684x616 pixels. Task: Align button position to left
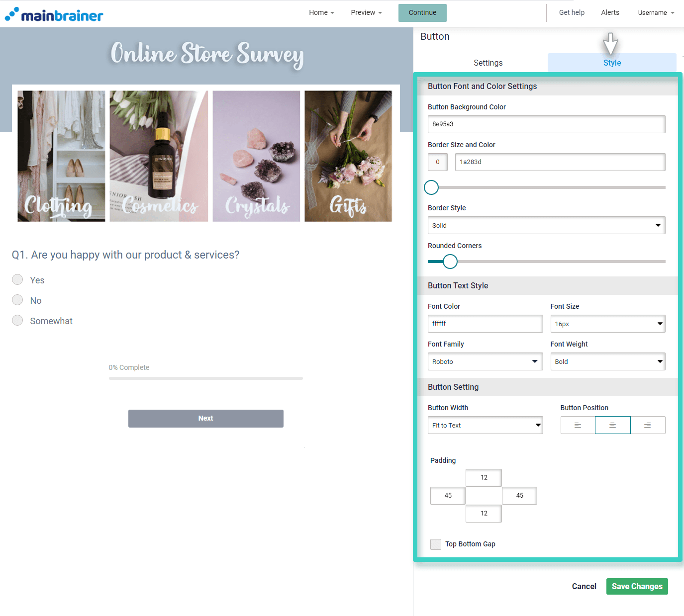pos(578,425)
